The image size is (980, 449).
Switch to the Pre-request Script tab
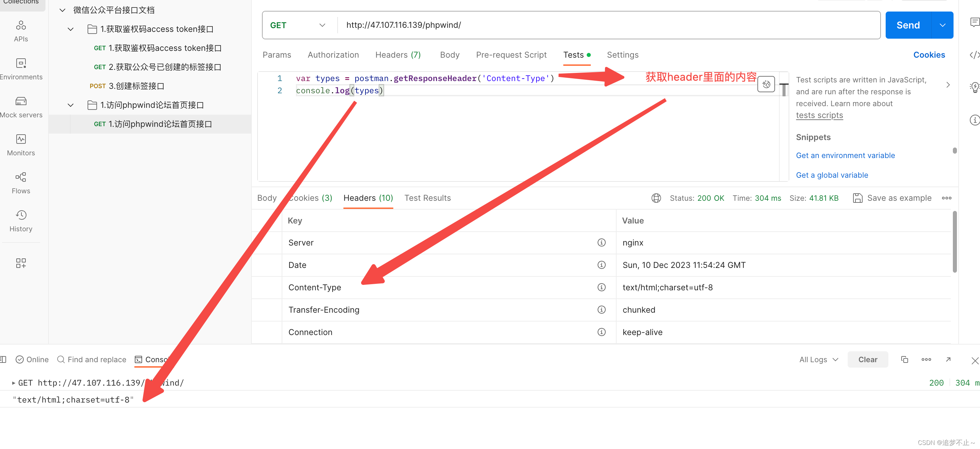pyautogui.click(x=511, y=55)
